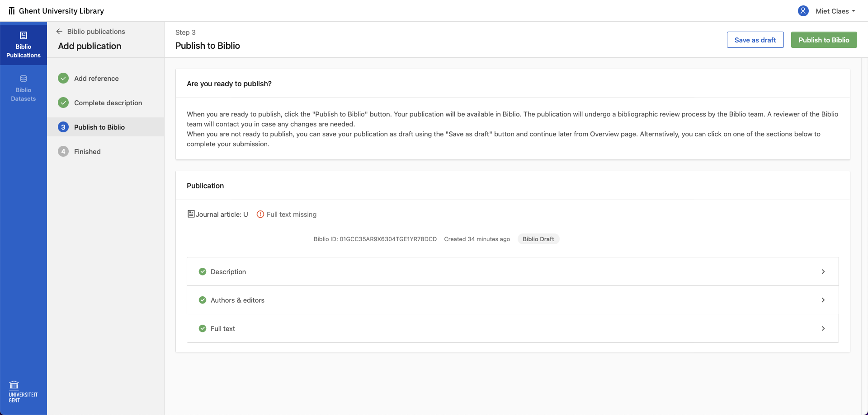
Task: Open the user profile avatar icon
Action: click(803, 10)
